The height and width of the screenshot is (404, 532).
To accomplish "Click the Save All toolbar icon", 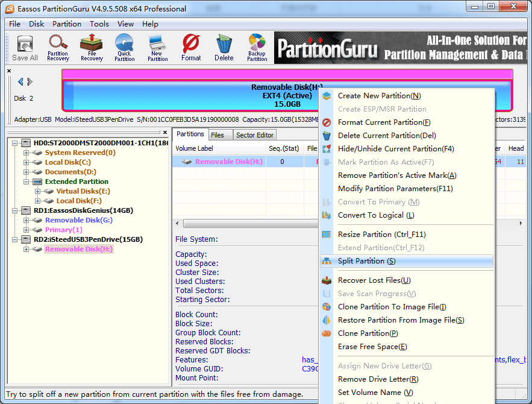I will (x=25, y=48).
